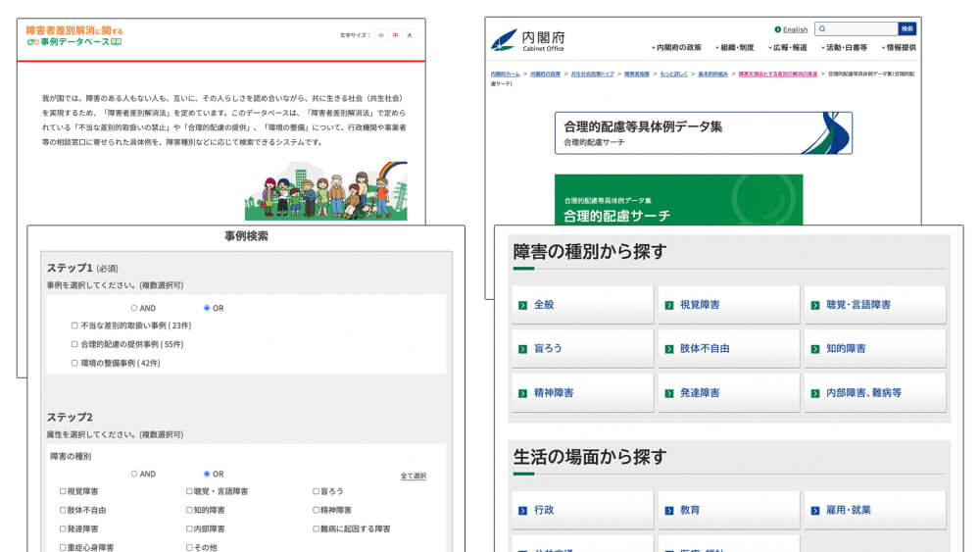Image resolution: width=980 pixels, height=552 pixels.
Task: Set text size to 大
Action: pos(410,35)
